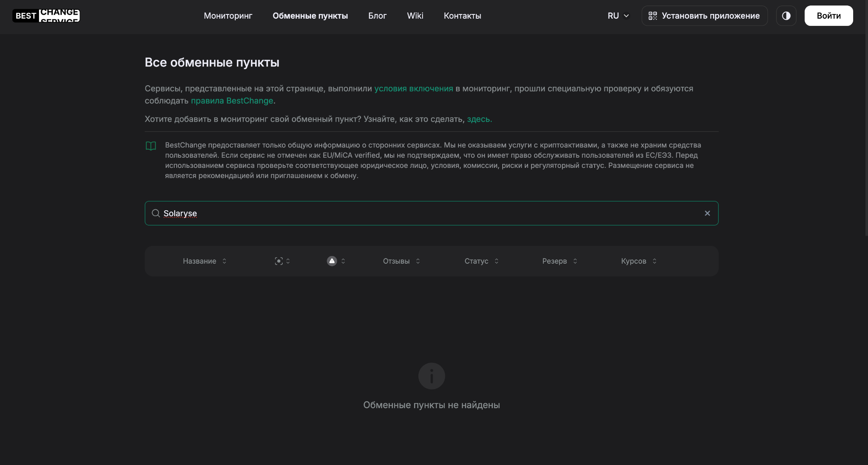The width and height of the screenshot is (868, 465).
Task: Click the magnifier search icon
Action: (156, 213)
